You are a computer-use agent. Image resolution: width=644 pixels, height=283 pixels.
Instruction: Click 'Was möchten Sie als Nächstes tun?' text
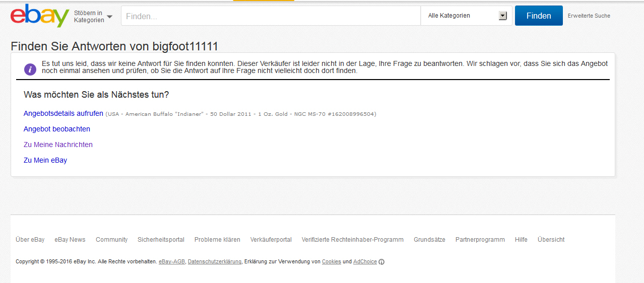coord(96,95)
